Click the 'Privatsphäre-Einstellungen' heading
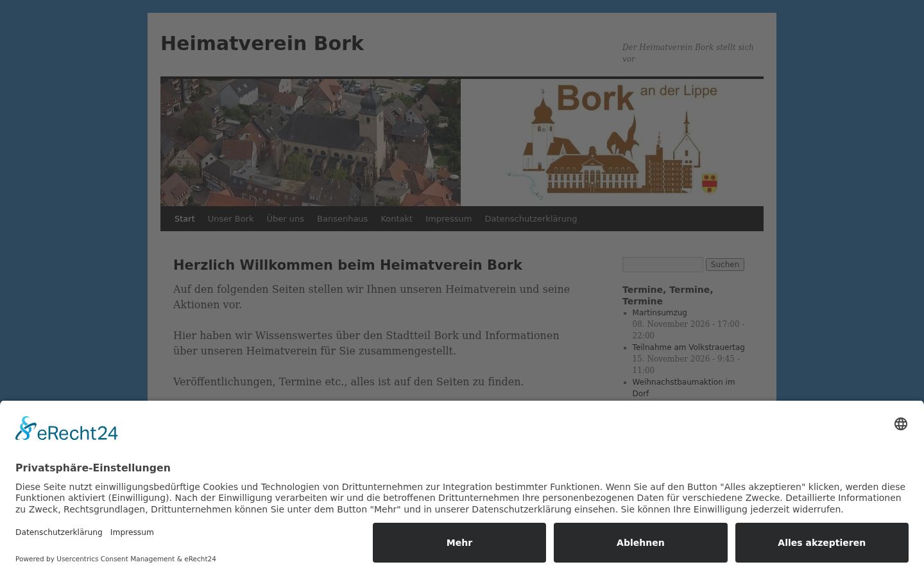The image size is (924, 578). [x=93, y=468]
